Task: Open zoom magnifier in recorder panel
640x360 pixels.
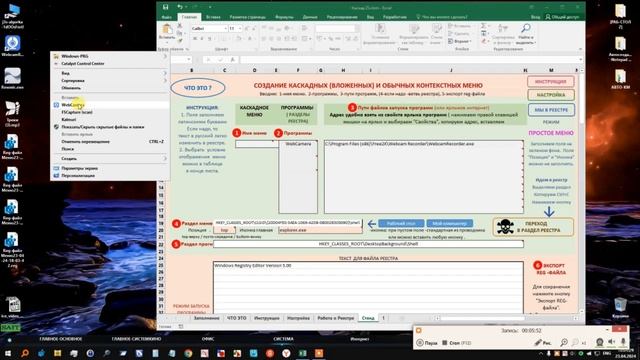Action: pos(564,342)
